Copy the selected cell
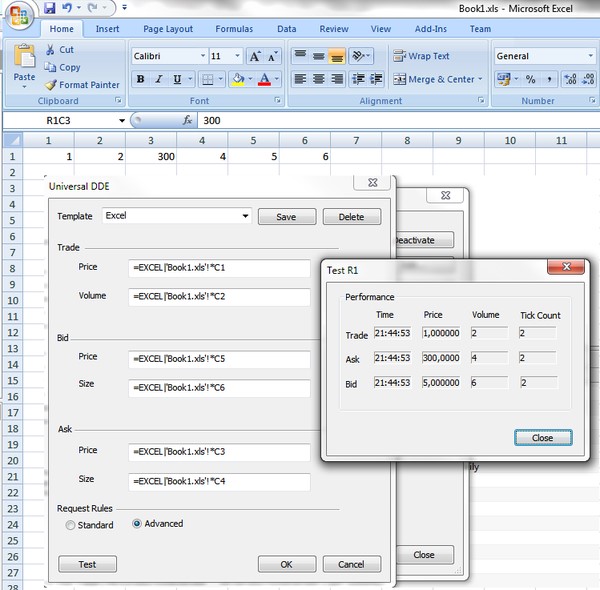This screenshot has height=590, width=600. [62, 67]
